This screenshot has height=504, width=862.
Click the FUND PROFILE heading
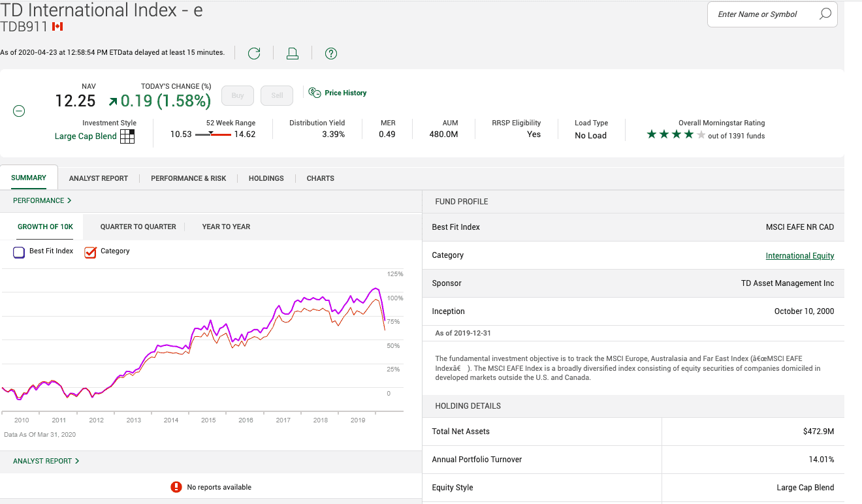tap(462, 202)
